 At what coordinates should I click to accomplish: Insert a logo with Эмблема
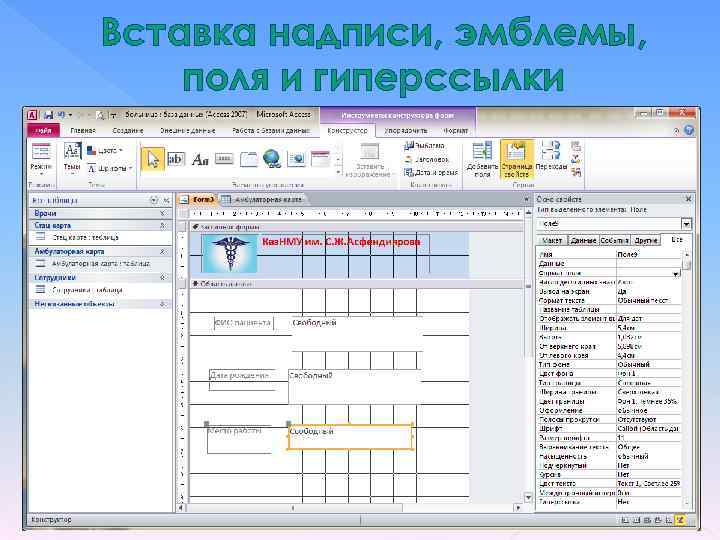click(425, 146)
